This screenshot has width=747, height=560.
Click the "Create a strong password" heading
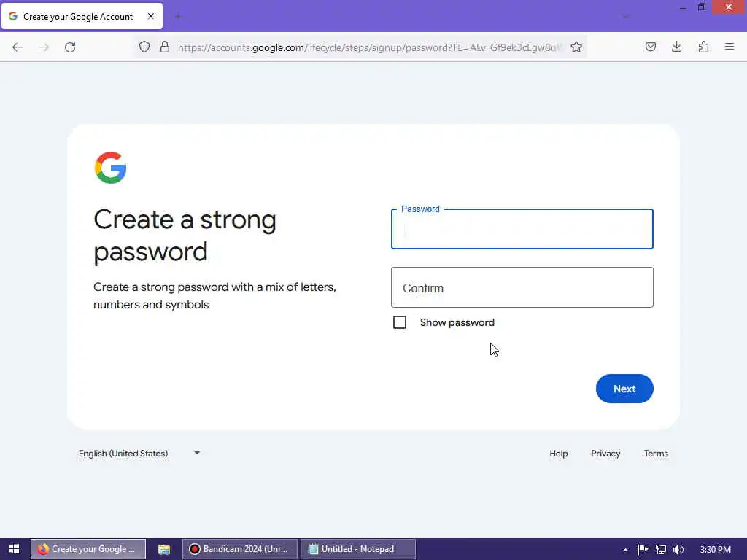tap(185, 236)
